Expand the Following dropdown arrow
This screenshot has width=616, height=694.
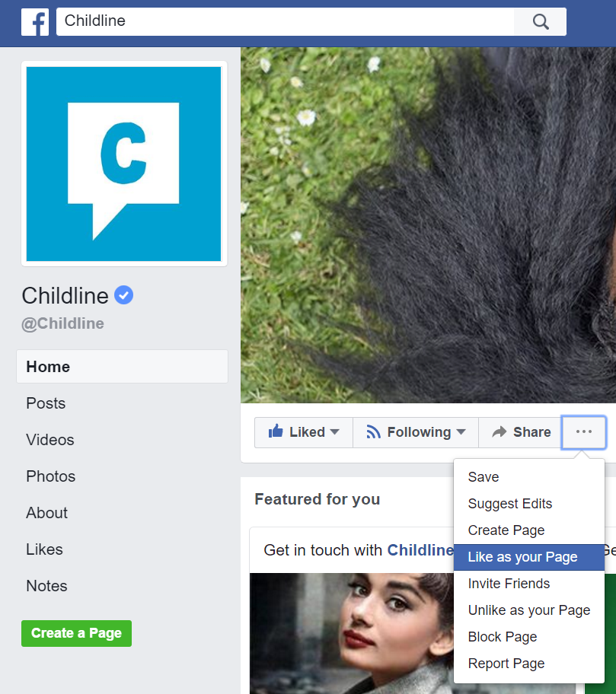coord(461,432)
